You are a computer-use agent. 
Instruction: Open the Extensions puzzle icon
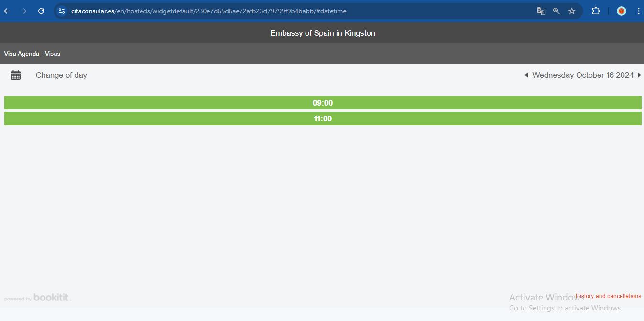pos(596,11)
